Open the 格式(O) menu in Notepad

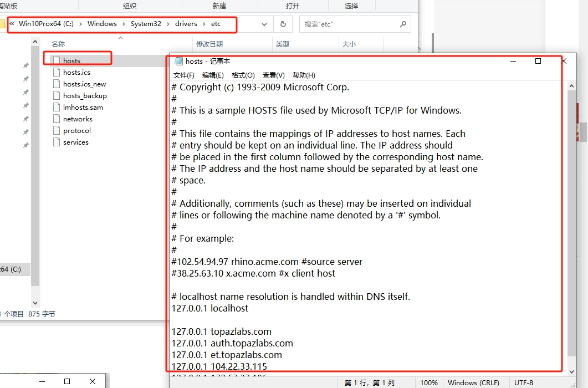coord(243,75)
